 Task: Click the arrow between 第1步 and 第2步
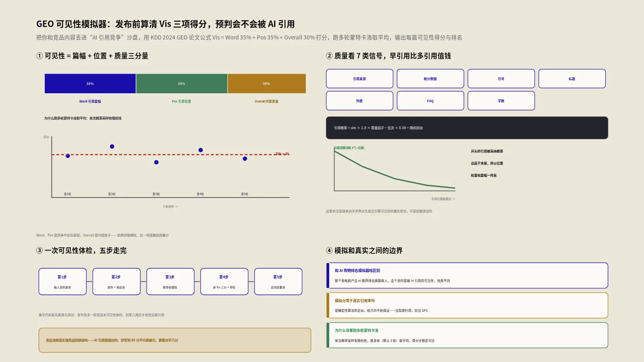point(90,282)
